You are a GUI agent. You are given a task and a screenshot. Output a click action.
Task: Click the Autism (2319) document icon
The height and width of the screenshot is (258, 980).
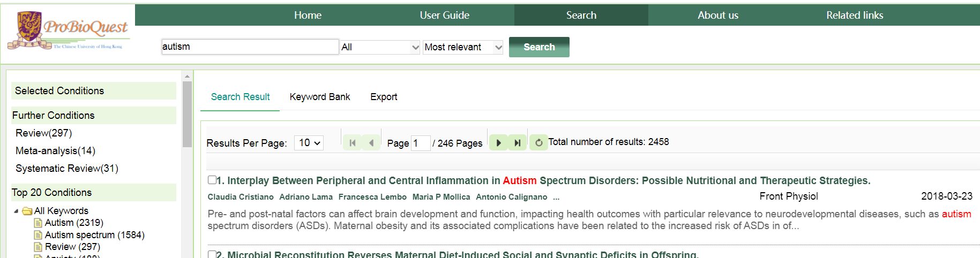pyautogui.click(x=38, y=223)
